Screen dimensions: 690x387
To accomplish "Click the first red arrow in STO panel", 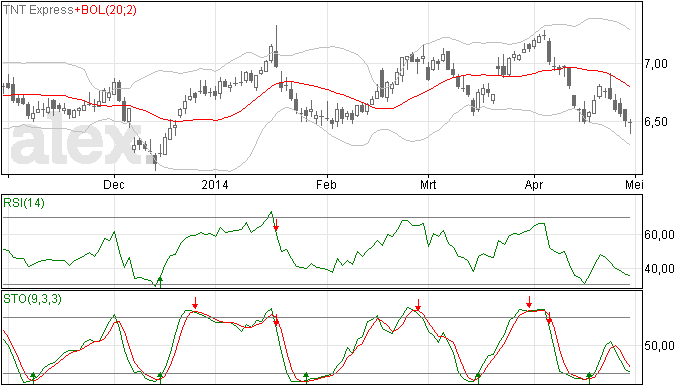I will (x=195, y=303).
